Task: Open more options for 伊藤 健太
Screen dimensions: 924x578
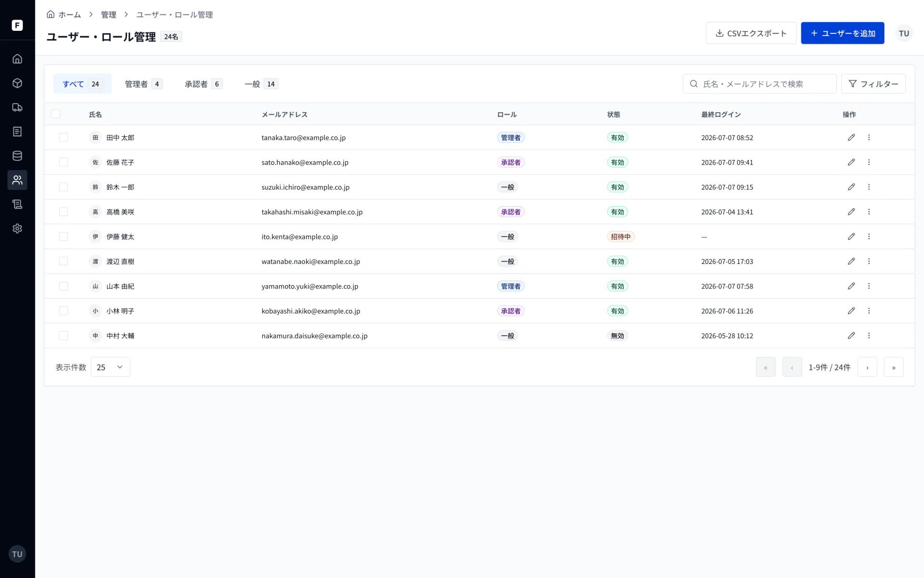Action: [869, 236]
